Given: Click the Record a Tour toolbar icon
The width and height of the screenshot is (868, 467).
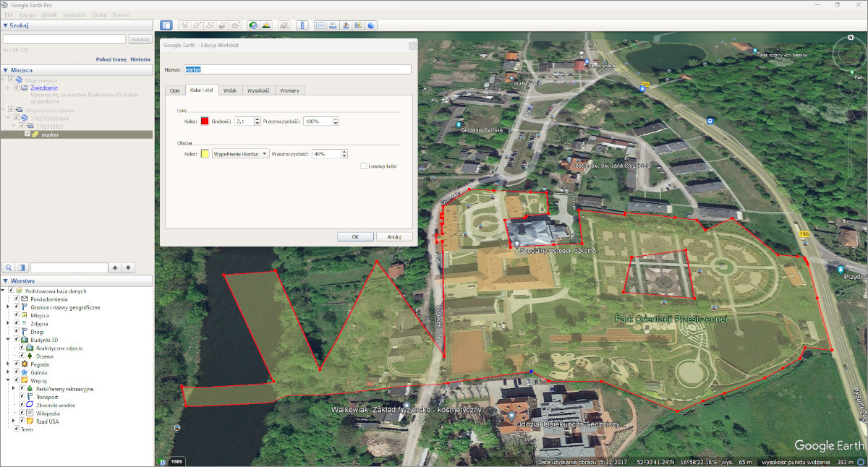Looking at the screenshot, I should pyautogui.click(x=237, y=25).
